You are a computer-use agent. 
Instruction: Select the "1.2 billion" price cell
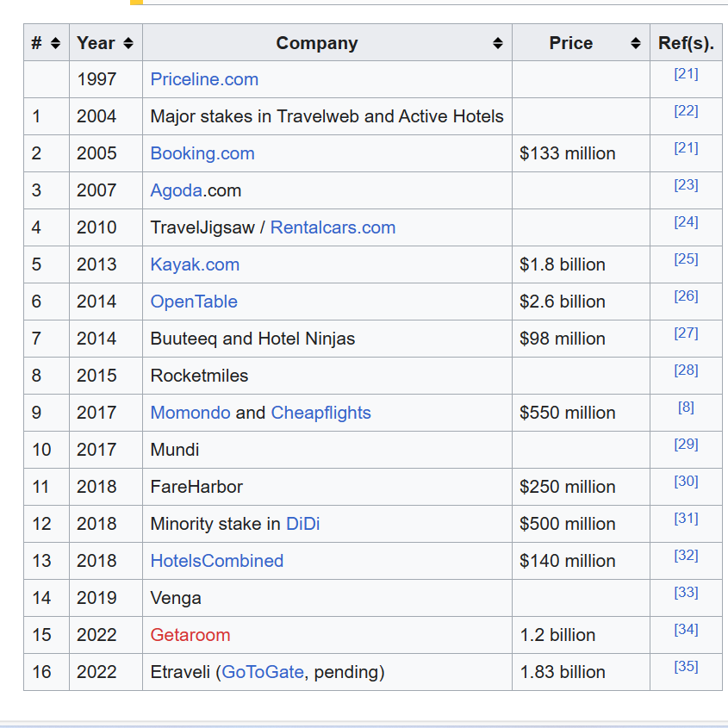click(x=581, y=635)
